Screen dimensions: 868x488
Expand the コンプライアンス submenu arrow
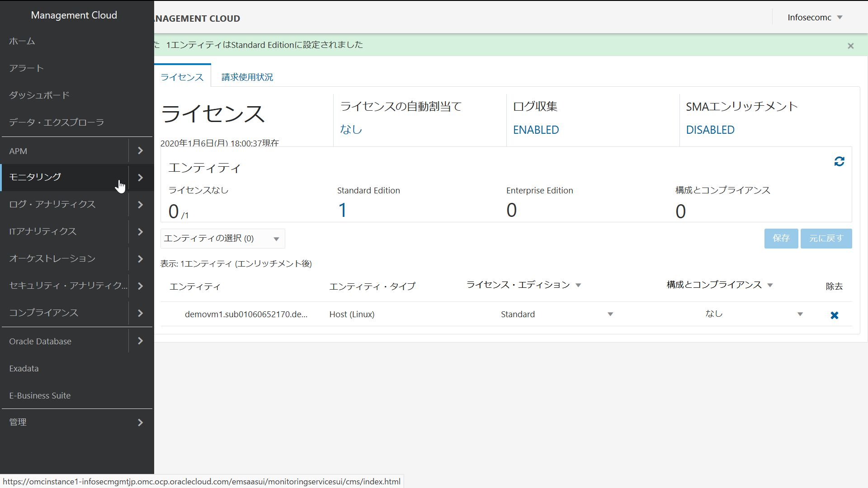(x=140, y=313)
